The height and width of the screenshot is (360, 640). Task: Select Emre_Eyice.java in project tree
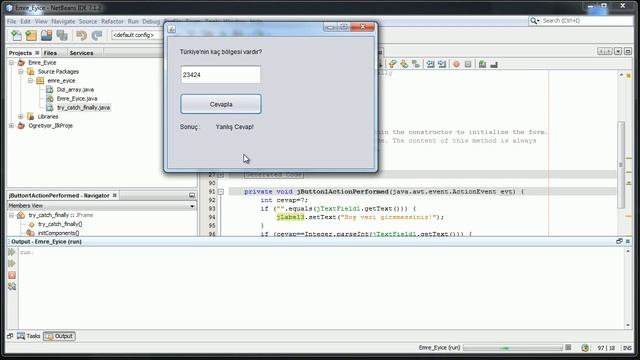tap(77, 98)
